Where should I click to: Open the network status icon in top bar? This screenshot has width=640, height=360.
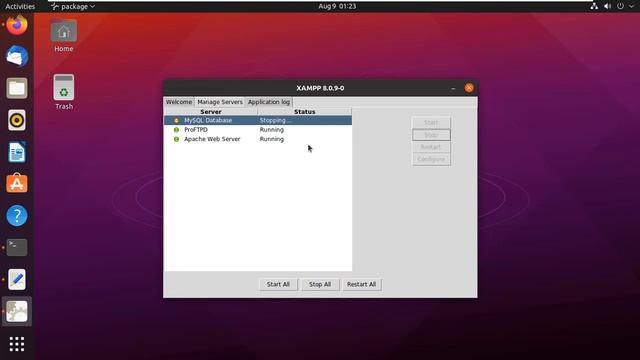tap(594, 6)
